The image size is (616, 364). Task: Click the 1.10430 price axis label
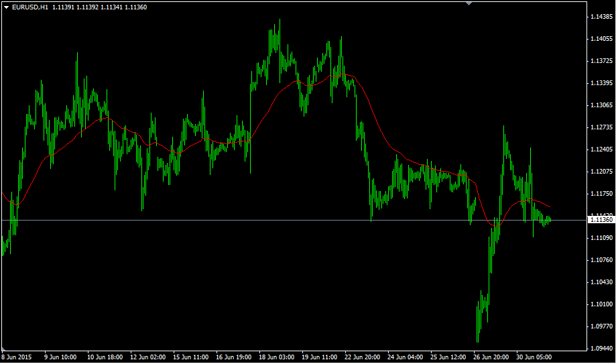[x=601, y=282]
